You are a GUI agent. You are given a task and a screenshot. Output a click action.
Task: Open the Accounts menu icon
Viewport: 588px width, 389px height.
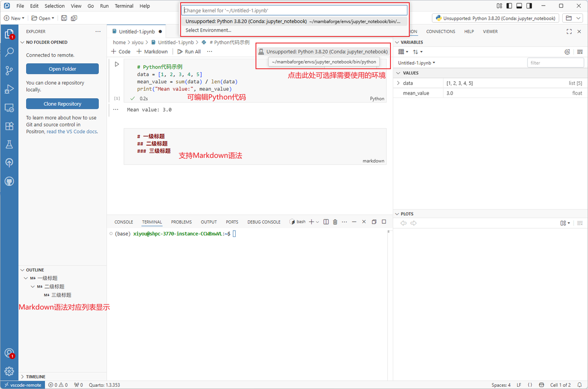(9, 353)
